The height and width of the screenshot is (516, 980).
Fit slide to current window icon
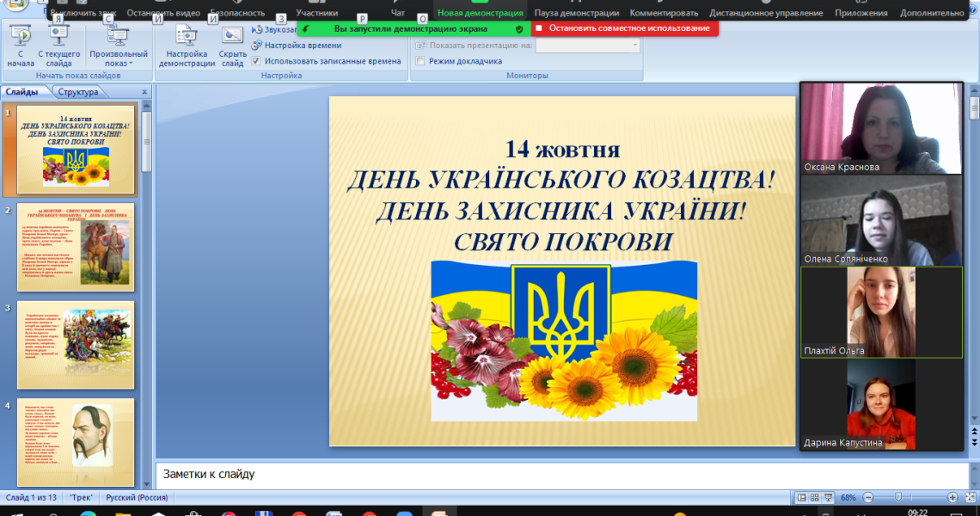(971, 498)
